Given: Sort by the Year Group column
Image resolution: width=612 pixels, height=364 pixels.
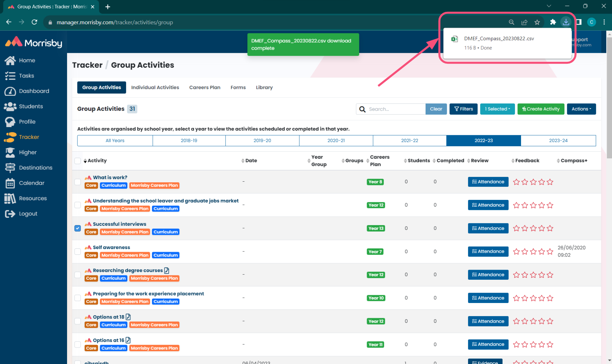Looking at the screenshot, I should pos(317,161).
